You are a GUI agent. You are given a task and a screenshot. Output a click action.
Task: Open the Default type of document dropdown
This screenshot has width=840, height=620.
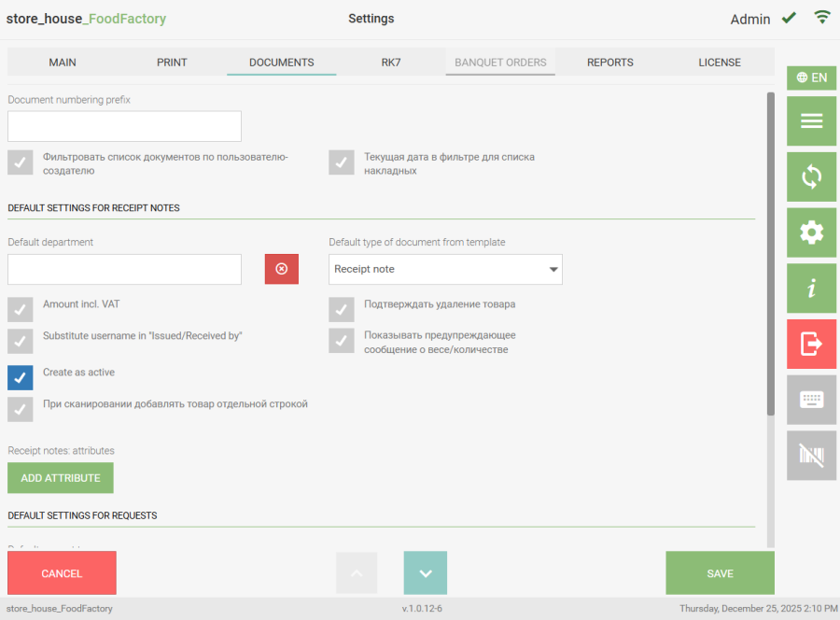click(445, 269)
